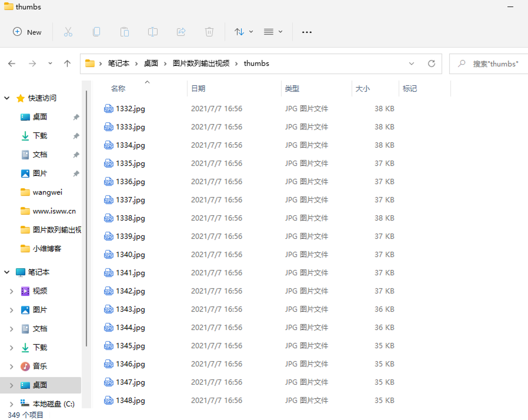Expand the 视频 tree node
The width and height of the screenshot is (528, 420).
tap(11, 291)
